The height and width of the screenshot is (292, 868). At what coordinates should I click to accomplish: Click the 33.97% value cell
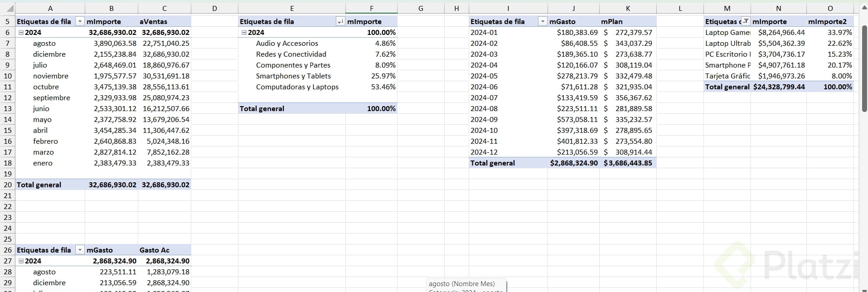click(830, 32)
